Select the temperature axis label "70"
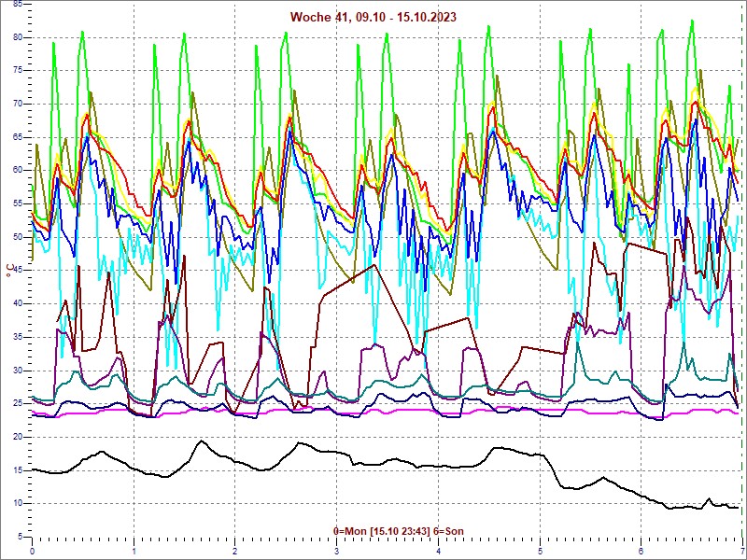This screenshot has width=747, height=560. (17, 104)
